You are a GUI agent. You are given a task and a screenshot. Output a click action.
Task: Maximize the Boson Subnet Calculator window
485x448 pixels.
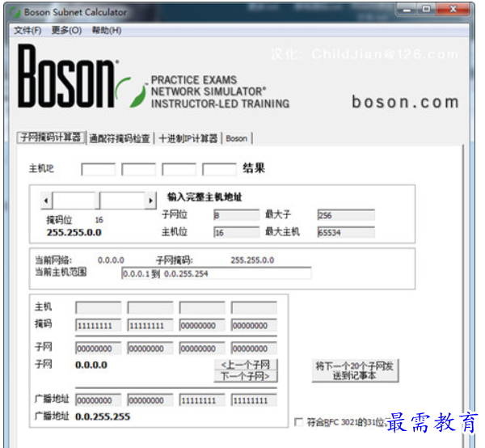click(426, 11)
